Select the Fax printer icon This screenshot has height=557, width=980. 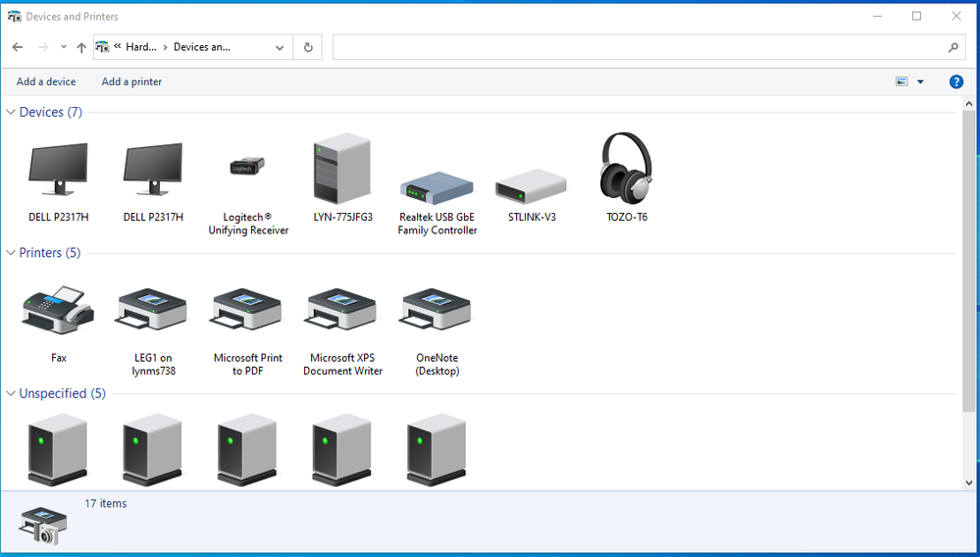(x=58, y=310)
